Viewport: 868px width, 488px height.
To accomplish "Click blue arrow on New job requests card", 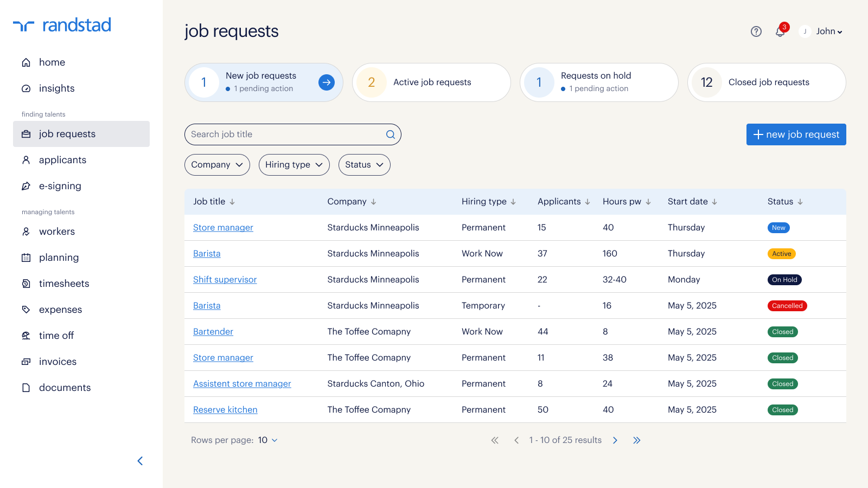I will pos(327,82).
